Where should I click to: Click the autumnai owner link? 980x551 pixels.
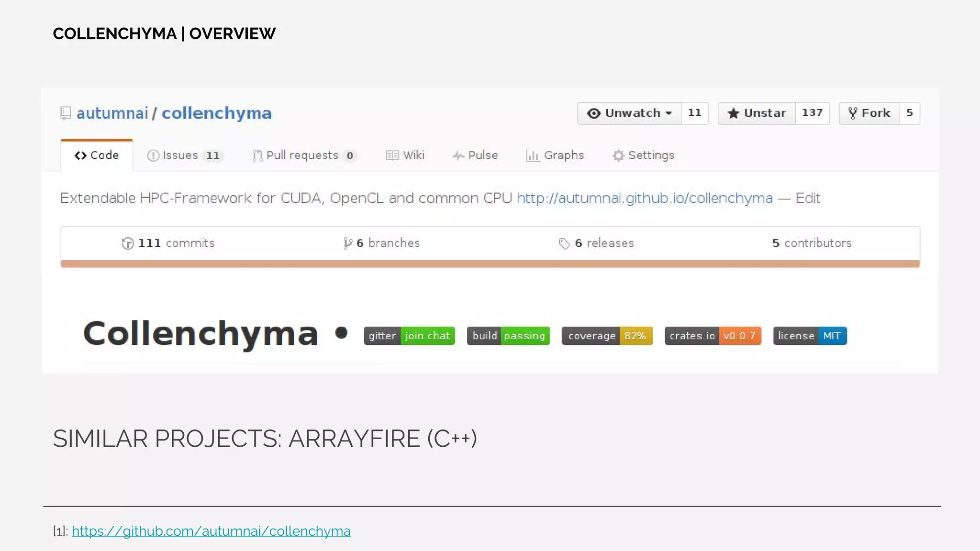[112, 113]
